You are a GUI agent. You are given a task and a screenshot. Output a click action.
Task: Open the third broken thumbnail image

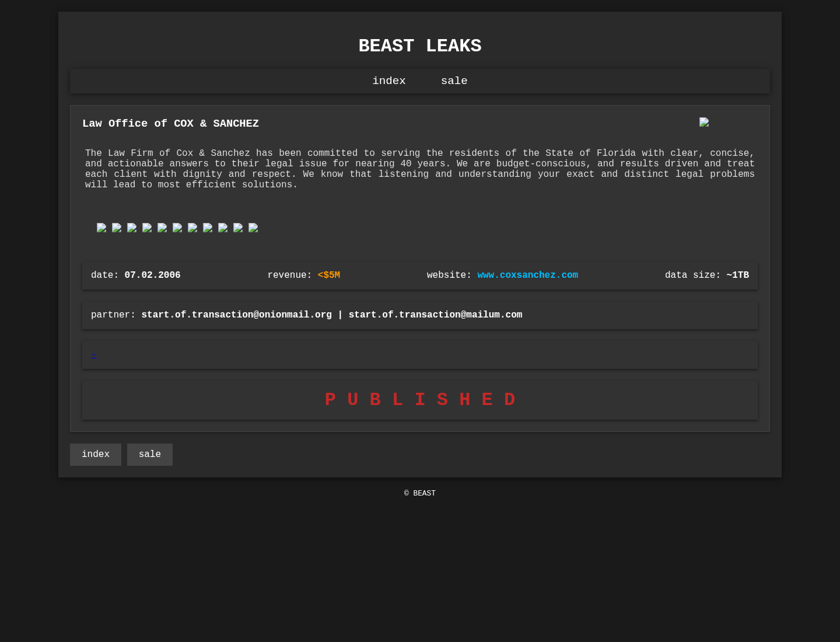pyautogui.click(x=132, y=228)
